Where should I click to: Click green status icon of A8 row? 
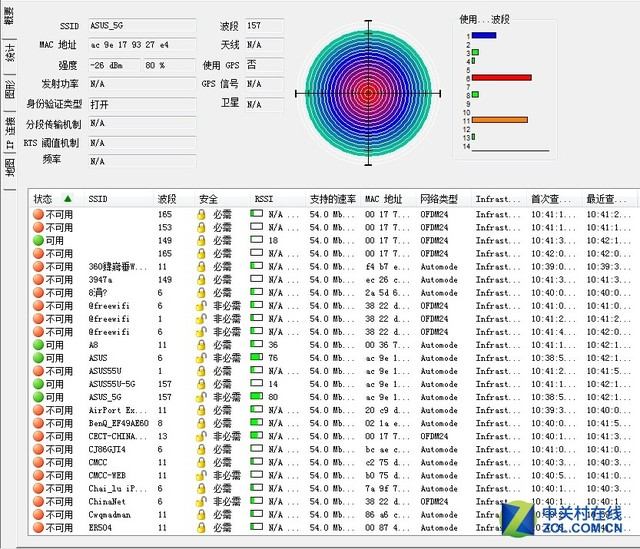pos(38,345)
